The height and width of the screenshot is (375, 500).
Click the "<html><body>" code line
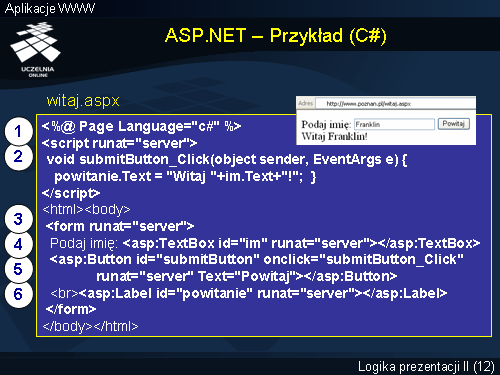pyautogui.click(x=86, y=209)
